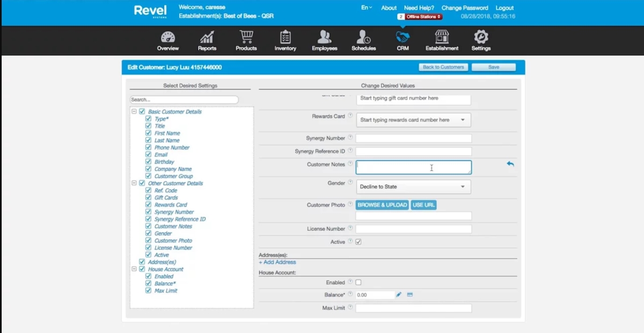The height and width of the screenshot is (333, 644).
Task: Select the Address(es) tree item
Action: click(x=162, y=262)
